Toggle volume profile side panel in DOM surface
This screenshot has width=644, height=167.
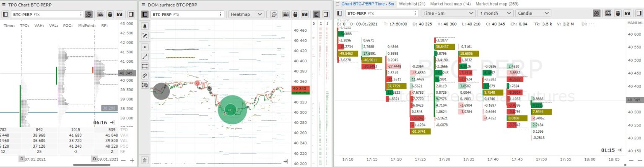click(316, 14)
